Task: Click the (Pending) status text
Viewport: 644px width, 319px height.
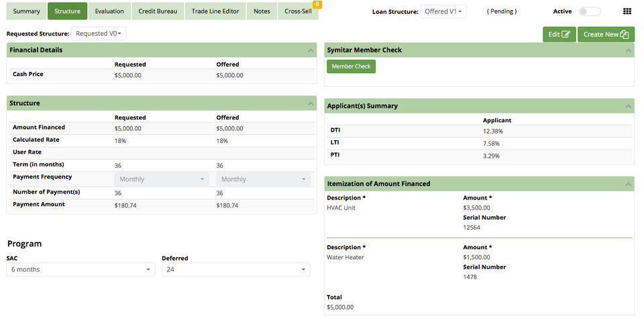Action: tap(502, 11)
